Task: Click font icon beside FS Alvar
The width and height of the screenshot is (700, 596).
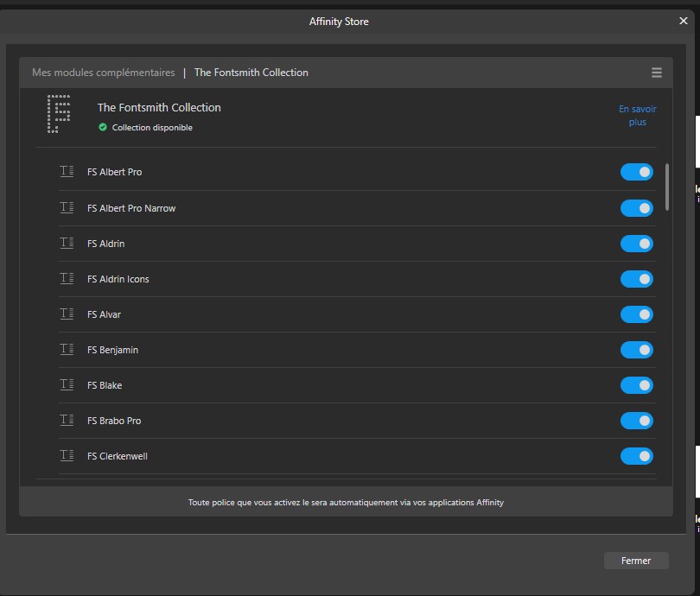Action: (67, 314)
